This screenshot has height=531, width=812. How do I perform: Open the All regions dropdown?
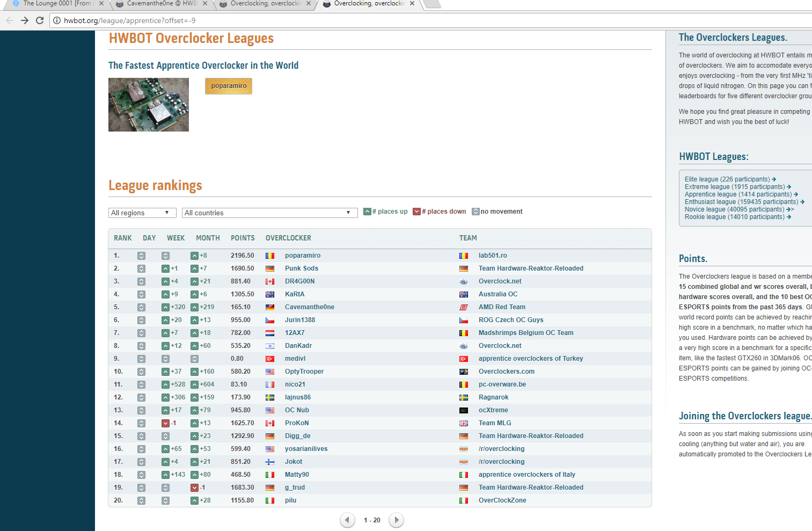click(x=142, y=213)
